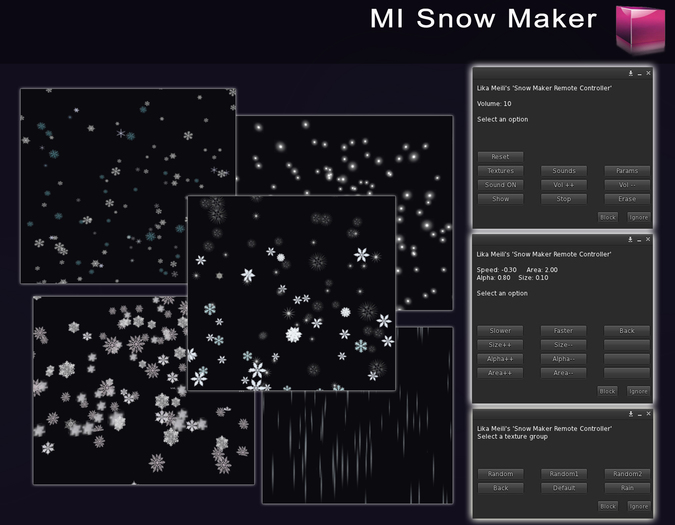Increase transparency value with Alpha++
The image size is (675, 525).
coord(500,359)
